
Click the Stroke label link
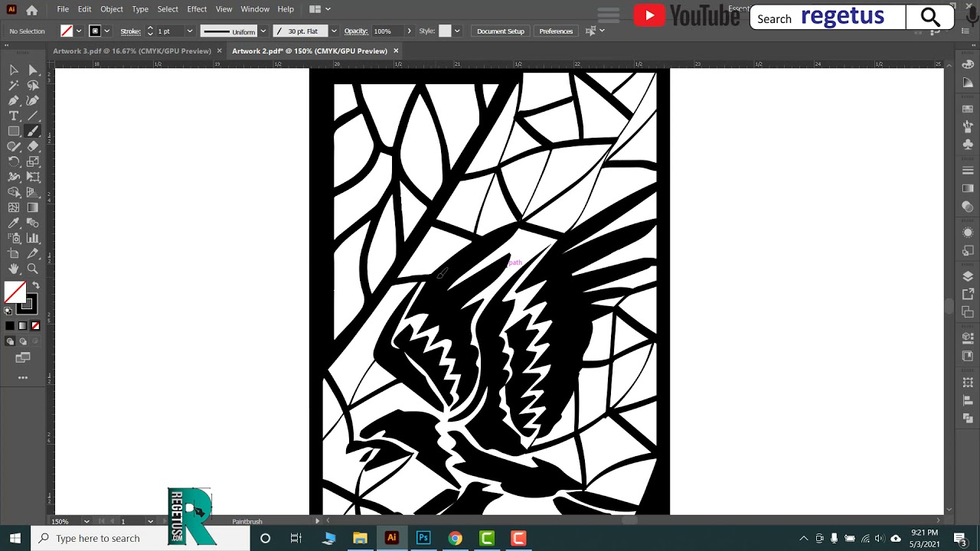click(130, 31)
